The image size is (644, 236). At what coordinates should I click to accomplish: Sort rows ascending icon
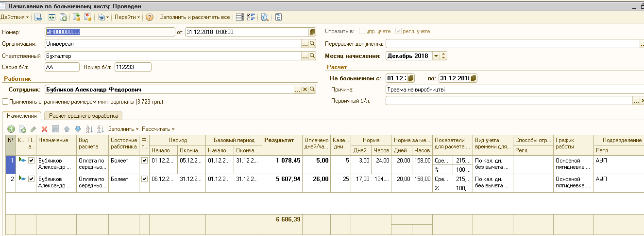[x=89, y=129]
